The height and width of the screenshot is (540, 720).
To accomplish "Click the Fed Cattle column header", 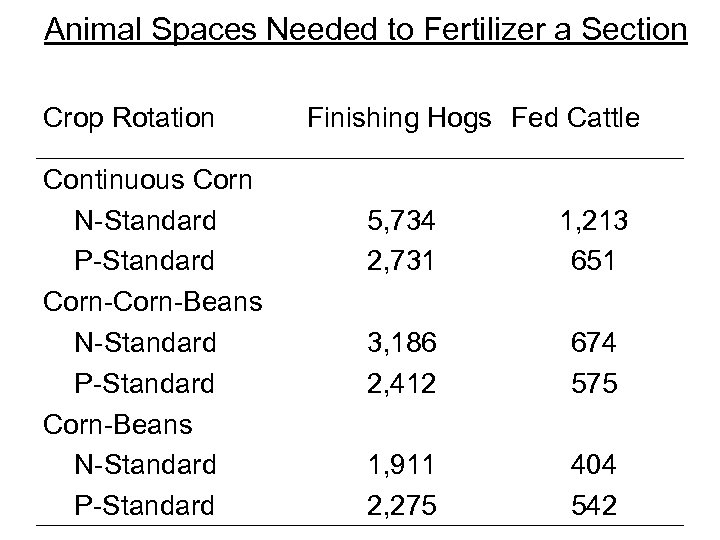I will coord(575,119).
